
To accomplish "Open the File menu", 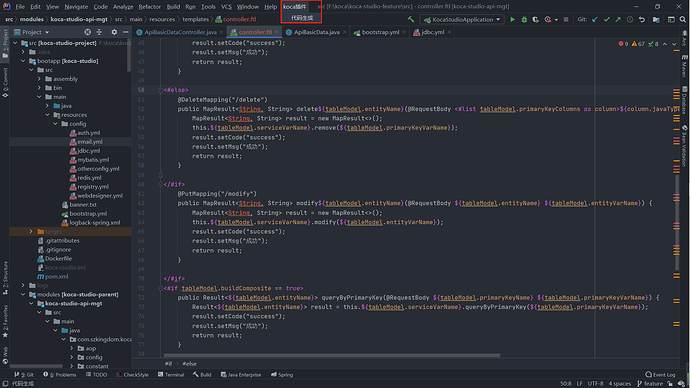I will point(20,7).
